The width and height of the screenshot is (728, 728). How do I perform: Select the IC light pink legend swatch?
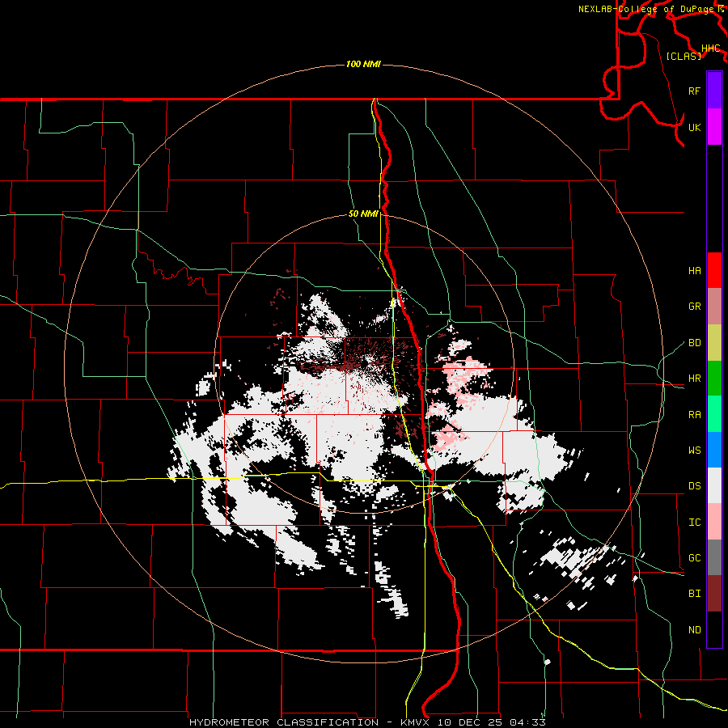point(714,522)
